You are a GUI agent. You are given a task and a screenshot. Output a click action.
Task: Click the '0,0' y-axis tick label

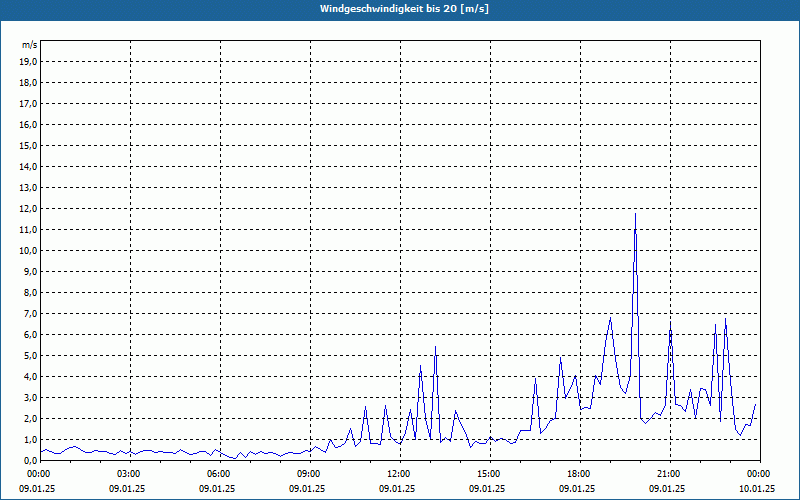coord(30,461)
